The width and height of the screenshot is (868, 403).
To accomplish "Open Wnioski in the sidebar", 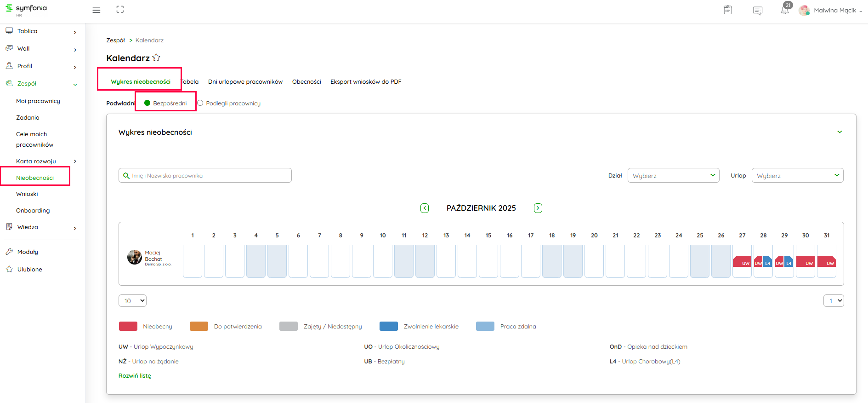I will point(27,194).
